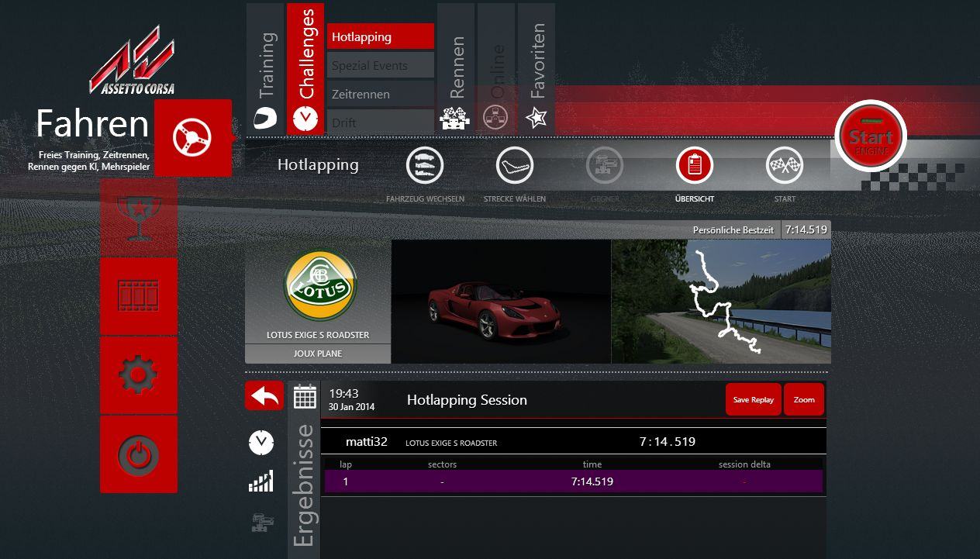Click the Lotus logo badge
The height and width of the screenshot is (559, 980).
point(320,285)
